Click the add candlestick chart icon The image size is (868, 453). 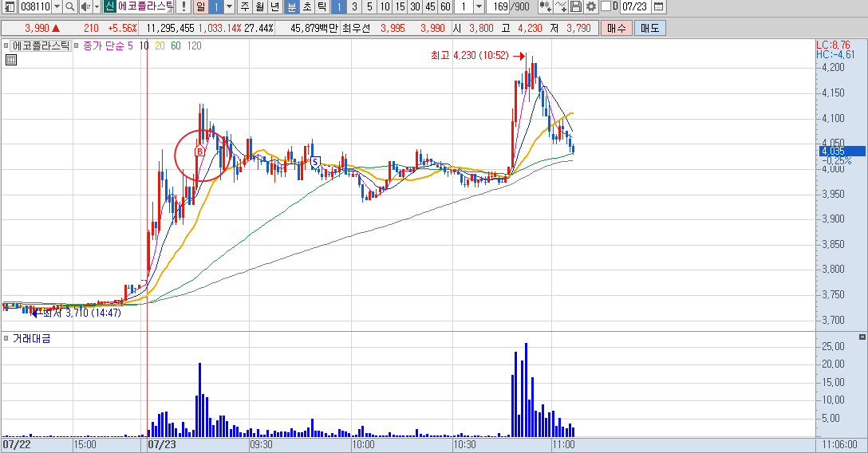pyautogui.click(x=545, y=6)
